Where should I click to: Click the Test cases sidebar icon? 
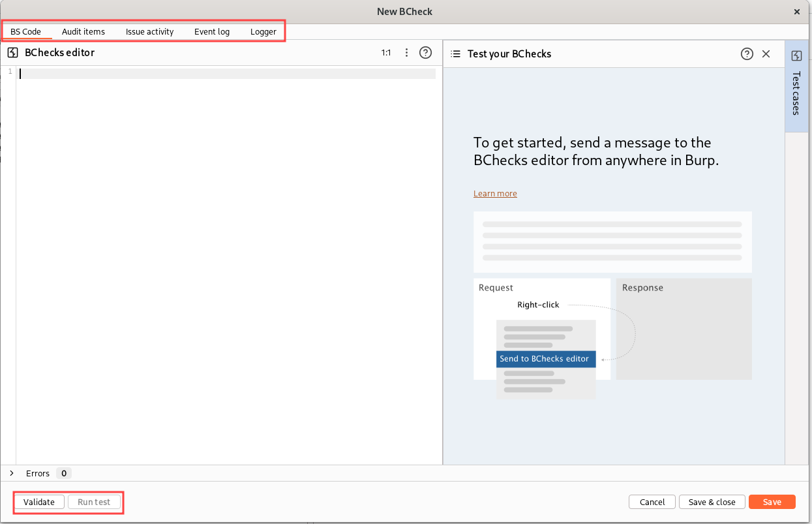coord(796,56)
